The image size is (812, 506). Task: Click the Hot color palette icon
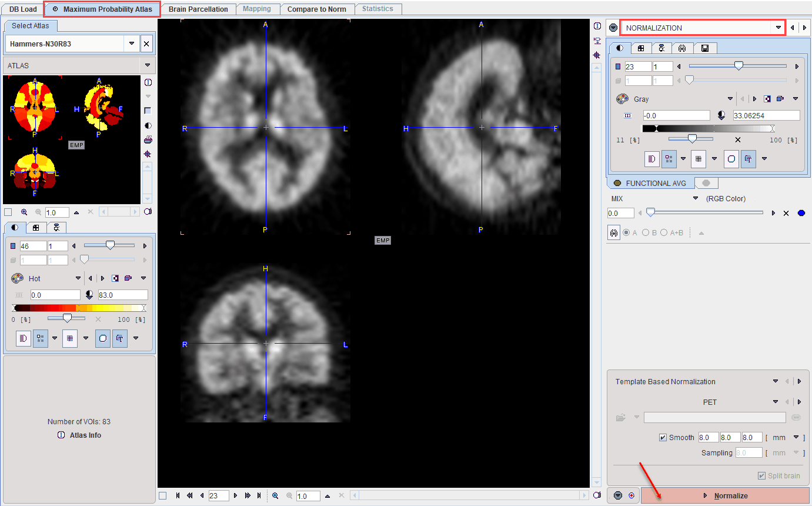tap(17, 278)
